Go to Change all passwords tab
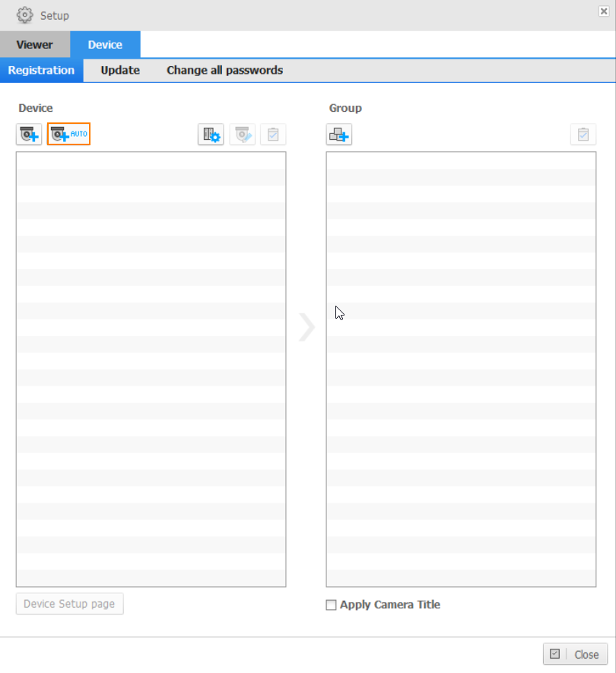Image resolution: width=616 pixels, height=673 pixels. click(225, 70)
